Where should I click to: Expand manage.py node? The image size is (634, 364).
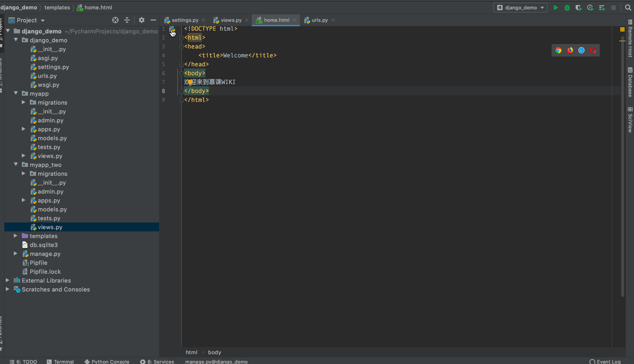click(16, 254)
